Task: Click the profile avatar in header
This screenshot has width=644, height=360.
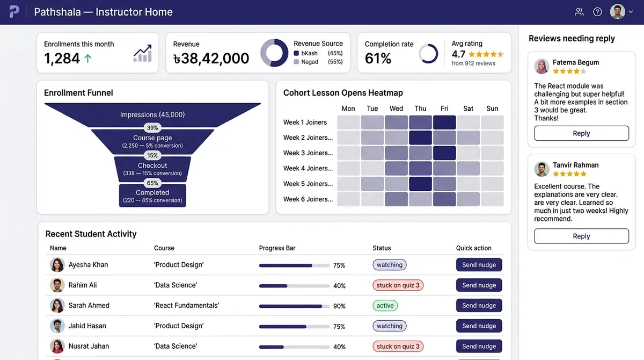Action: click(x=618, y=12)
